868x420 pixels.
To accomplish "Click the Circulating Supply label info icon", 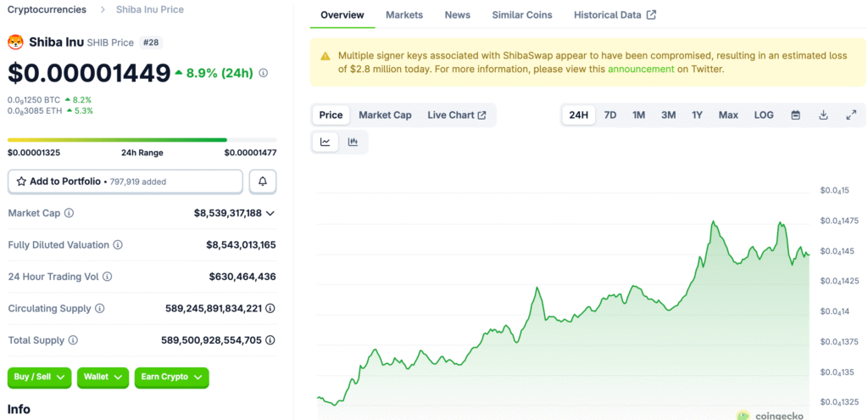I will [x=100, y=308].
